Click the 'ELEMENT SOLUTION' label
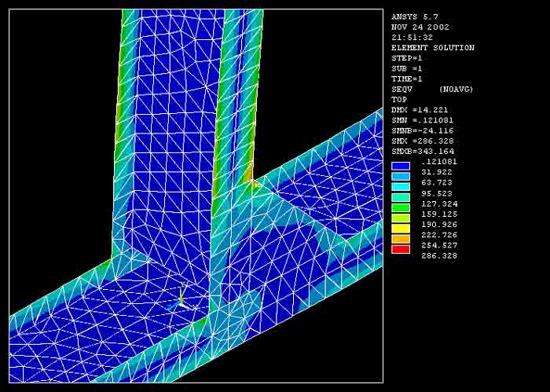 433,48
